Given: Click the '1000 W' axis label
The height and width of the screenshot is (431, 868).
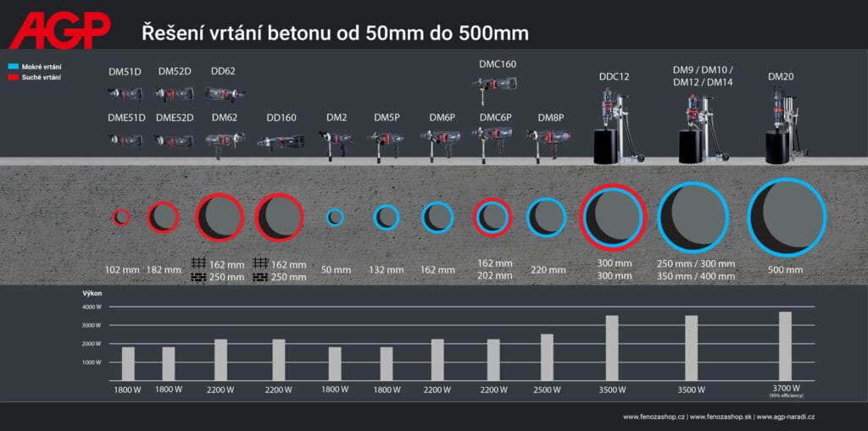Looking at the screenshot, I should tap(92, 362).
